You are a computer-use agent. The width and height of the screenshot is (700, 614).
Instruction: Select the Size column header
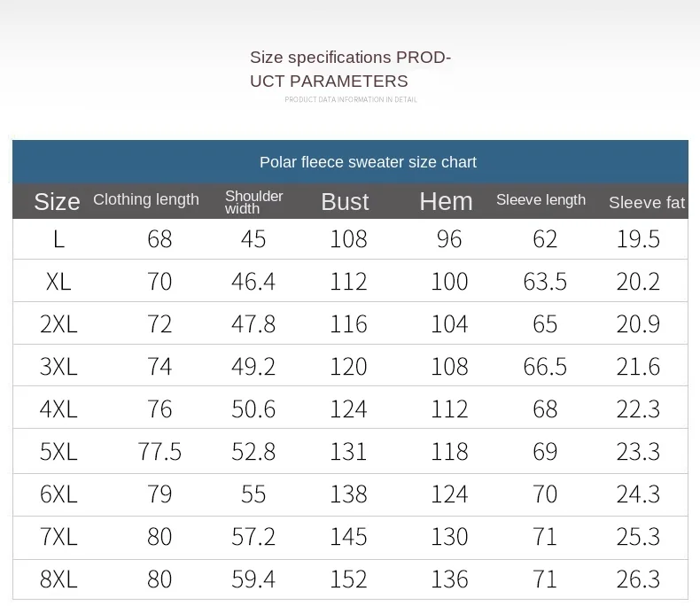click(57, 202)
